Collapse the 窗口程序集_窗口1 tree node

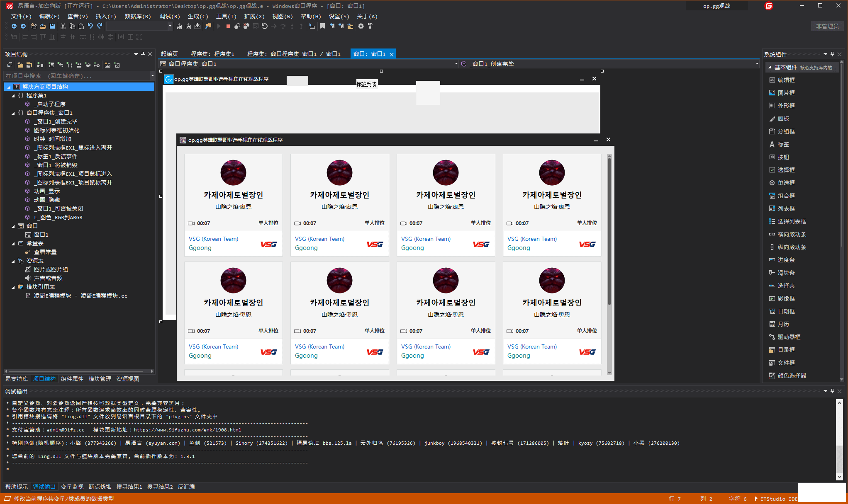(13, 113)
